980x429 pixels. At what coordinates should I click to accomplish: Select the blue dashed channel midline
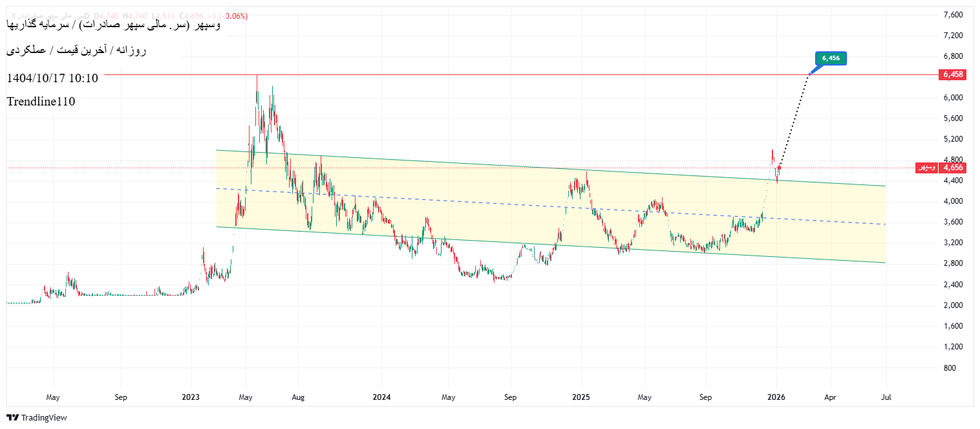tap(517, 206)
